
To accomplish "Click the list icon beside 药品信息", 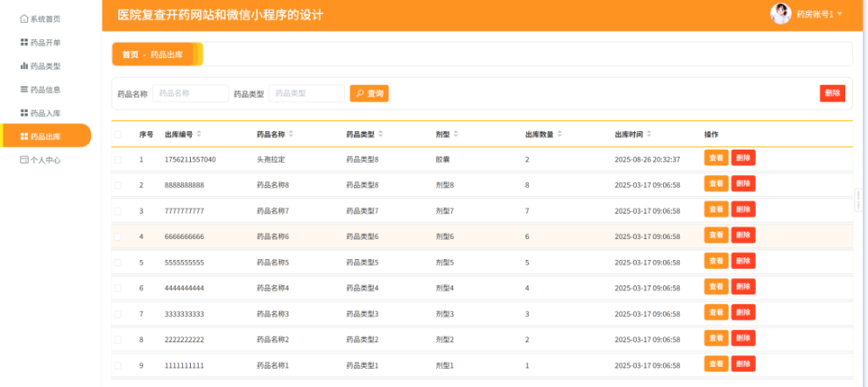I will pos(24,89).
